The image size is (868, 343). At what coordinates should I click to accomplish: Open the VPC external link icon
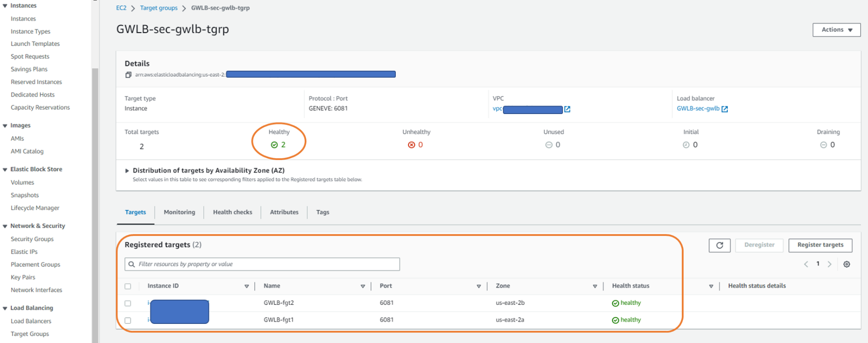567,109
